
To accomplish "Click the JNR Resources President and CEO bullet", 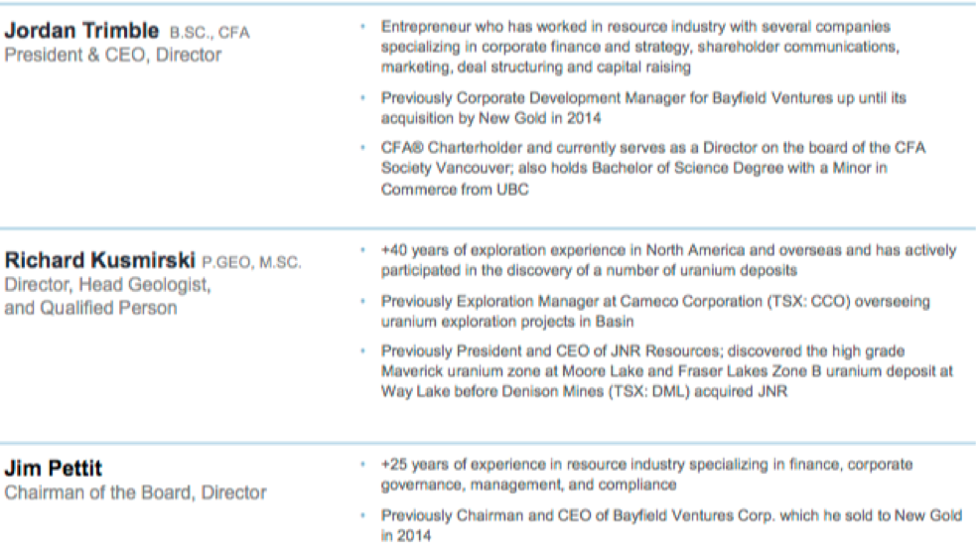I will (x=667, y=371).
